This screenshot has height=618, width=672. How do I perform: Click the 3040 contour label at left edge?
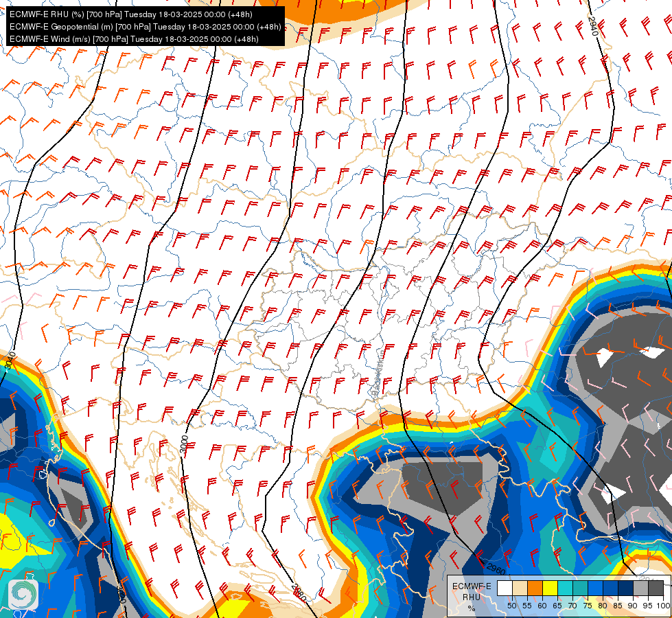pyautogui.click(x=10, y=360)
